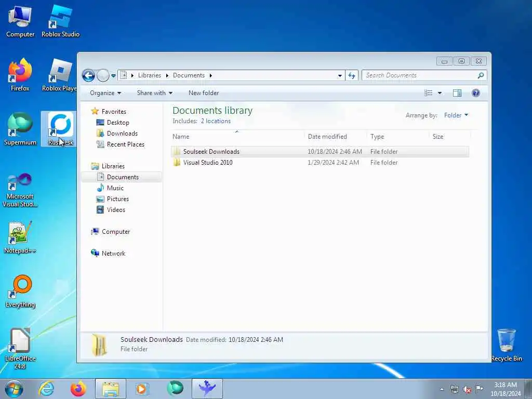
Task: Select Computer in the navigation pane
Action: coord(110,232)
